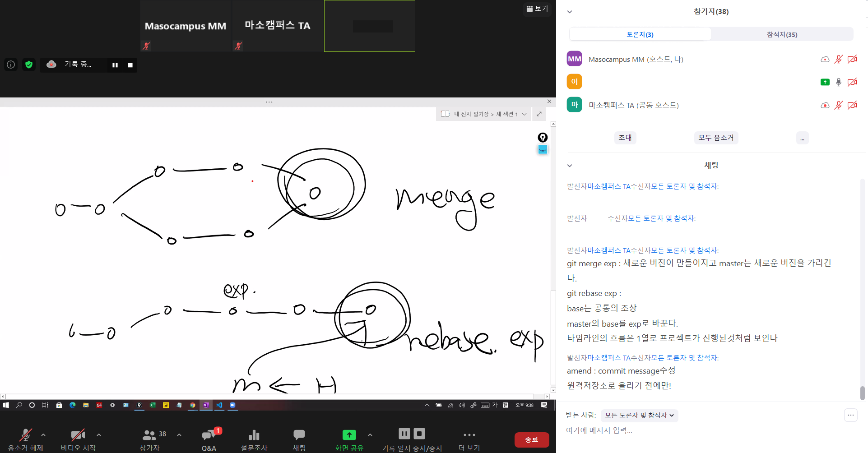Unmute microphone (음소거 해제)
This screenshot has width=868, height=453.
pyautogui.click(x=25, y=435)
